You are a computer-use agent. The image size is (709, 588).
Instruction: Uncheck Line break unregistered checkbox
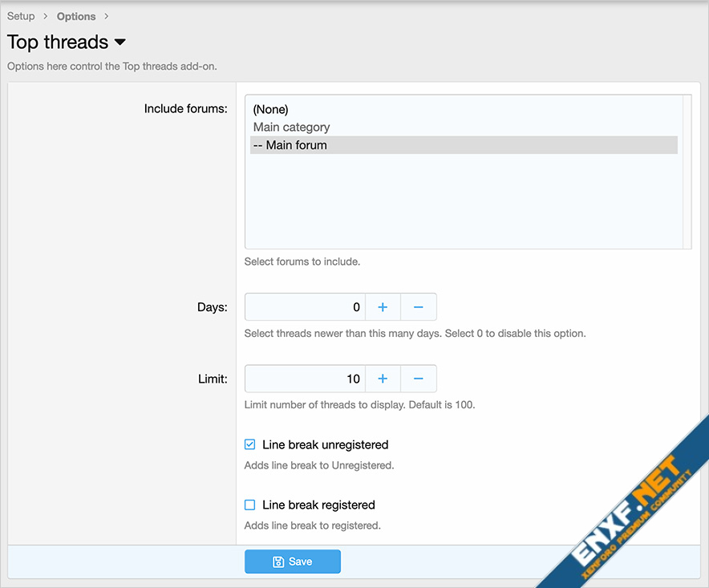[250, 444]
